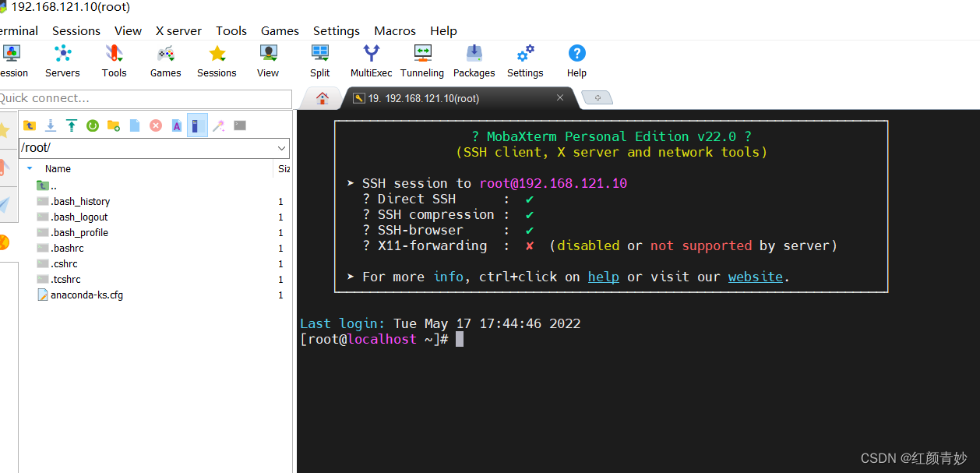Open the Servers toolbar icon
Viewport: 980px width, 473px height.
coord(62,61)
